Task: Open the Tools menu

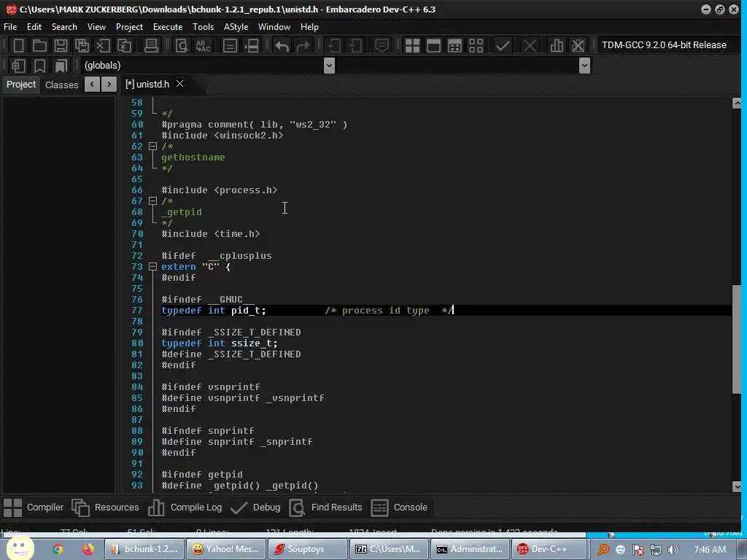Action: (203, 27)
